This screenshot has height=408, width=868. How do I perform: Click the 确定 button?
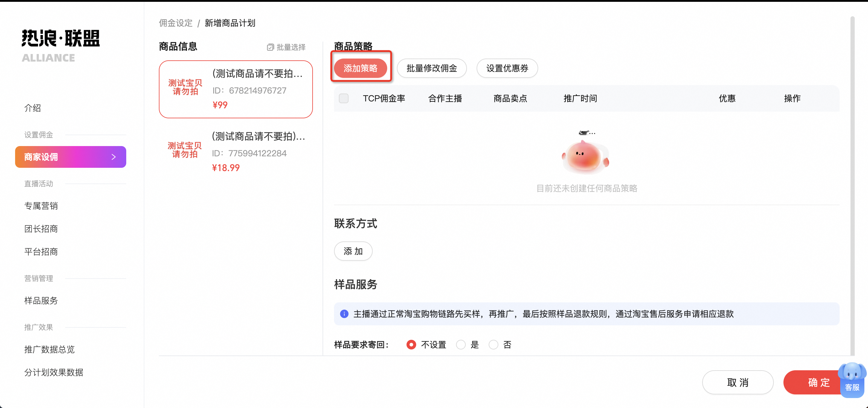pos(819,382)
